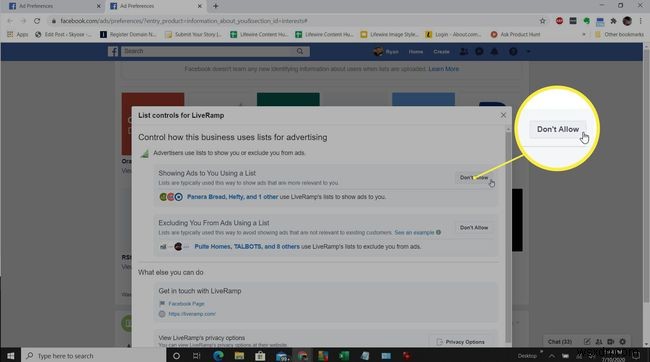The image size is (650, 362).
Task: Expand the Facebook account dropdown arrow
Action: click(x=528, y=52)
